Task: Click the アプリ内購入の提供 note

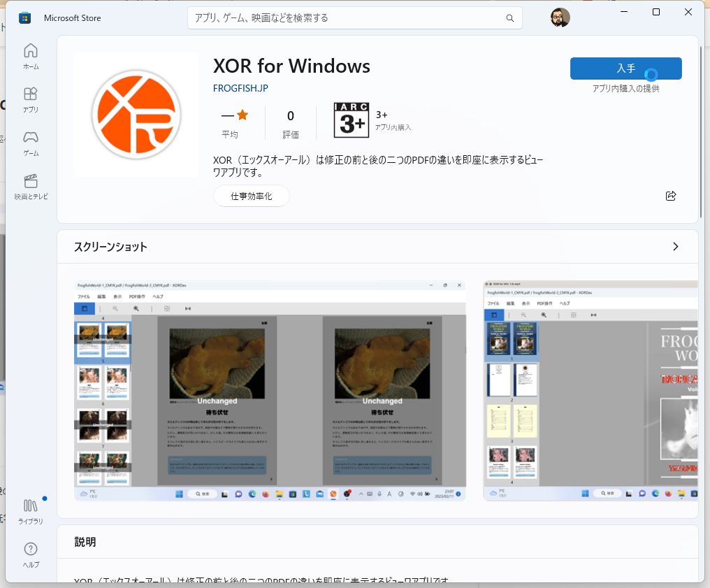Action: (625, 89)
